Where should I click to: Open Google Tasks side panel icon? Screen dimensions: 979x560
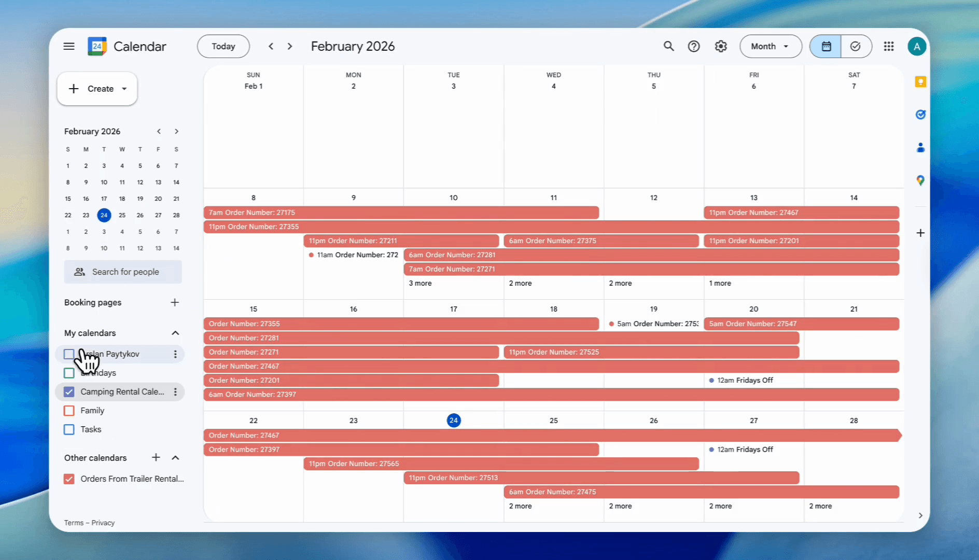click(x=920, y=115)
